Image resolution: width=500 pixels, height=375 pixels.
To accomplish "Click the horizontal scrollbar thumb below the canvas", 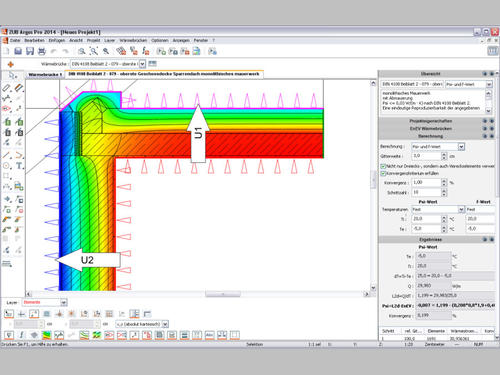I will [x=223, y=294].
